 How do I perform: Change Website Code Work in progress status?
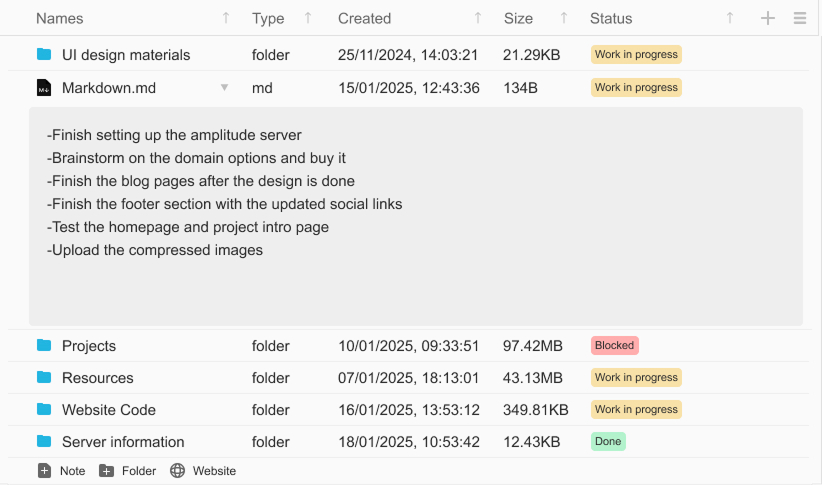[x=636, y=409]
